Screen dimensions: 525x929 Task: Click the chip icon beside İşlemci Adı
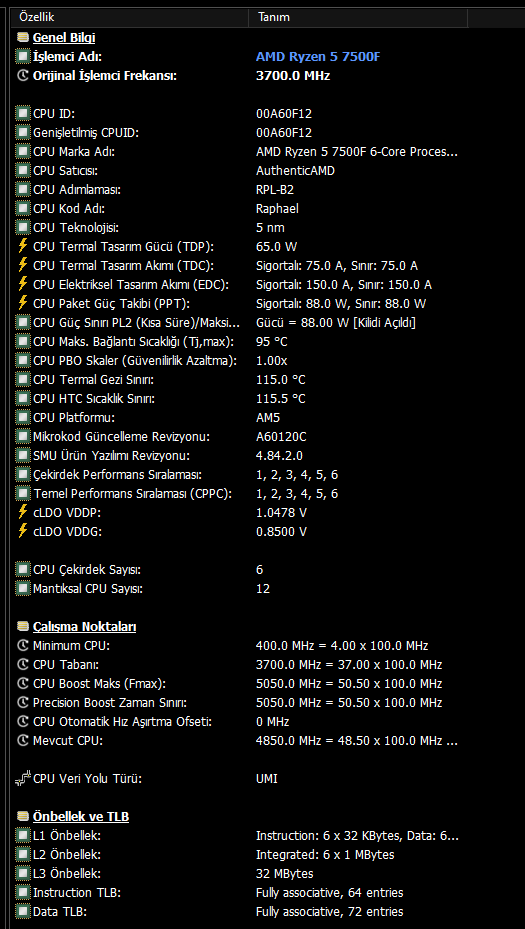[23, 57]
